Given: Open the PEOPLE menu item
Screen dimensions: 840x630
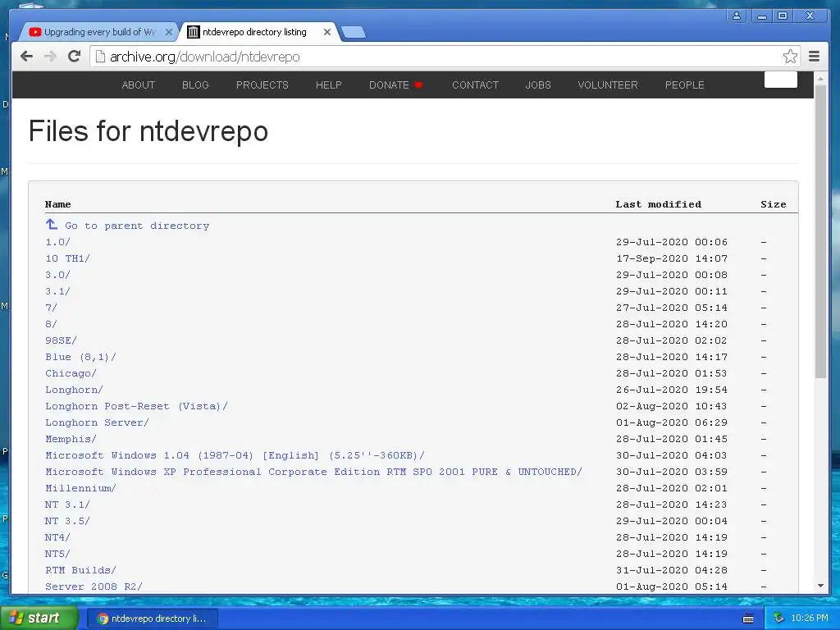Looking at the screenshot, I should 685,85.
